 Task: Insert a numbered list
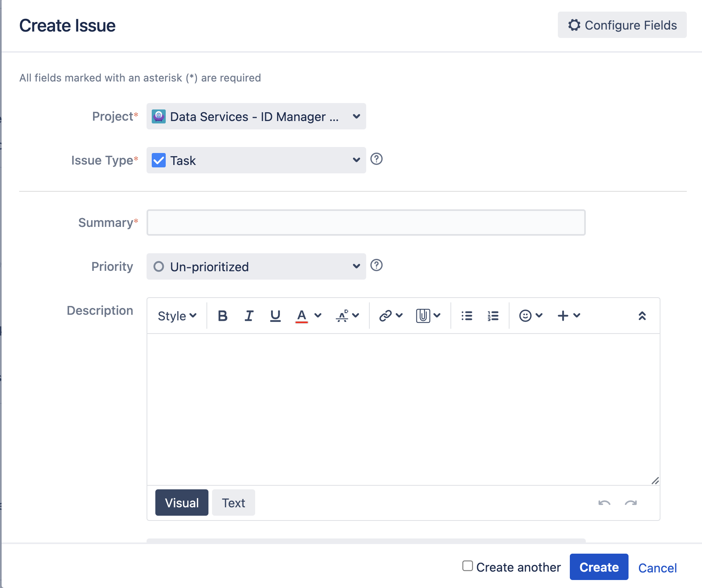click(493, 316)
